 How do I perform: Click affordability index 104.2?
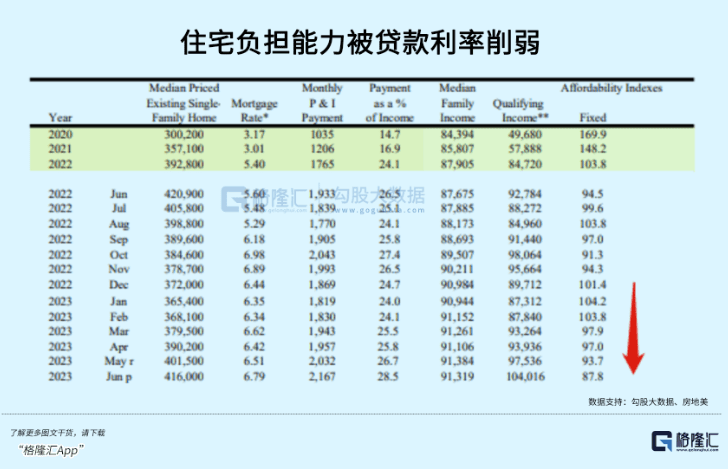(x=593, y=301)
